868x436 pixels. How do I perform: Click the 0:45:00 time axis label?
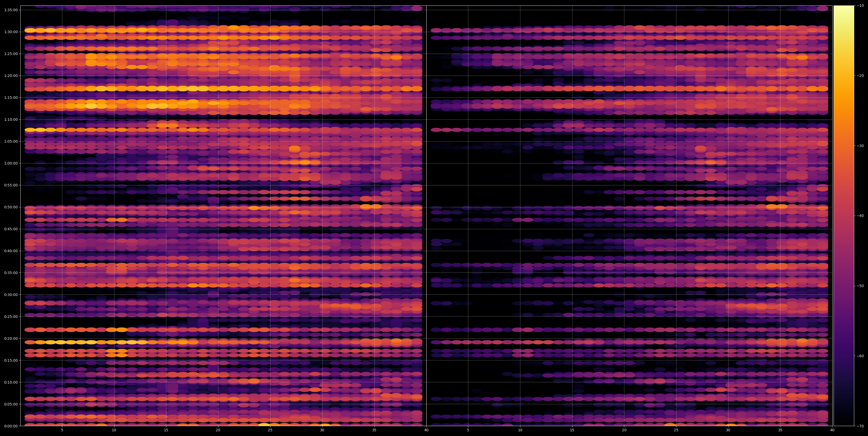11,229
